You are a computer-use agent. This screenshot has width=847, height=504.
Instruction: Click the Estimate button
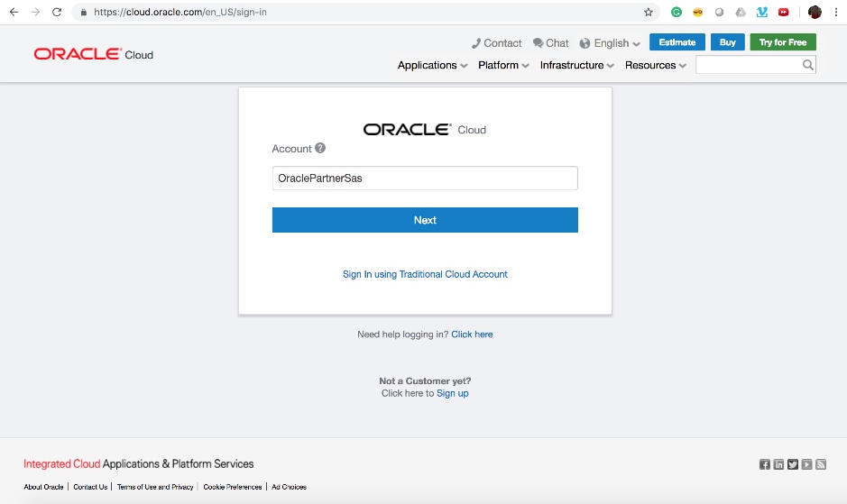point(677,42)
